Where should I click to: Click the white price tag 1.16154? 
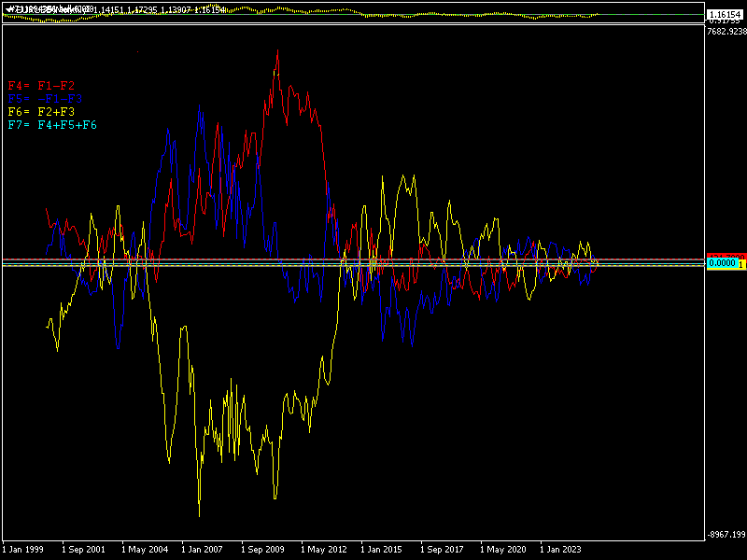(x=726, y=15)
